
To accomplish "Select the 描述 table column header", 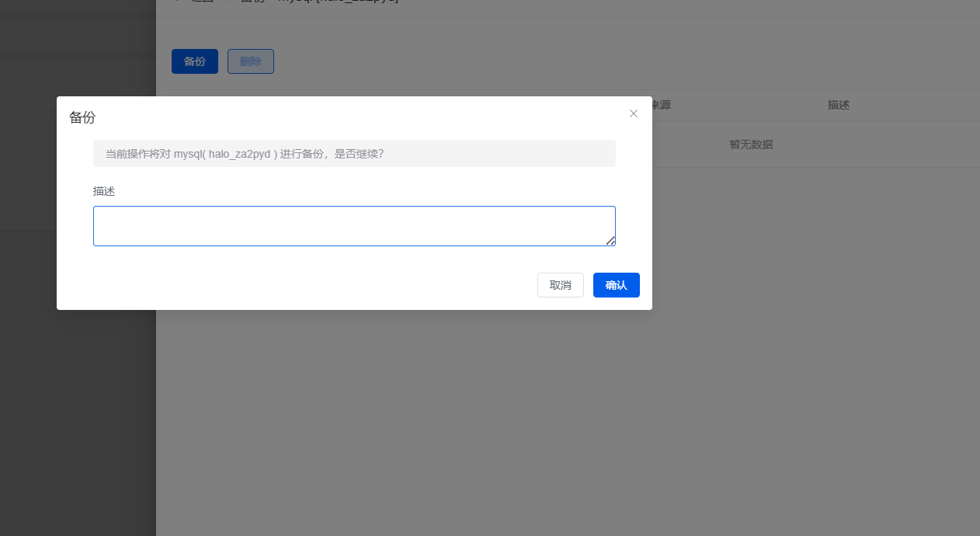I will tap(838, 105).
